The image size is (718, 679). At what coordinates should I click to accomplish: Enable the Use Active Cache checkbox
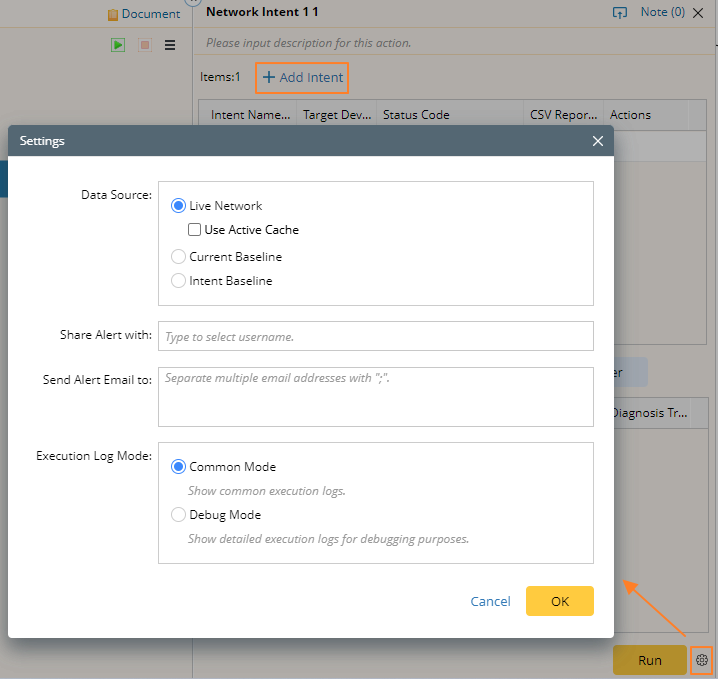pyautogui.click(x=195, y=230)
